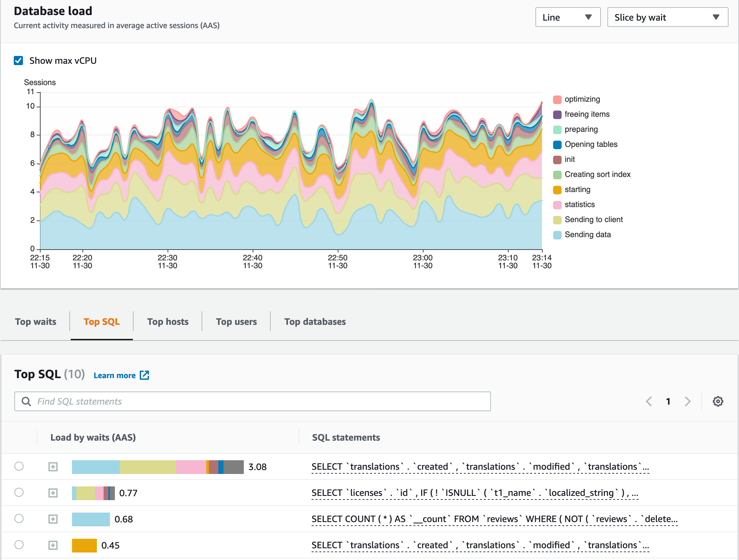739x560 pixels.
Task: Uncheck Show max vCPU
Action: point(18,61)
